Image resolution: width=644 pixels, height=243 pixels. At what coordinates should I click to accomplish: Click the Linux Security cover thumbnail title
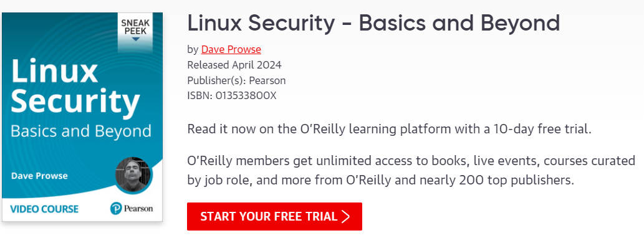pos(75,87)
